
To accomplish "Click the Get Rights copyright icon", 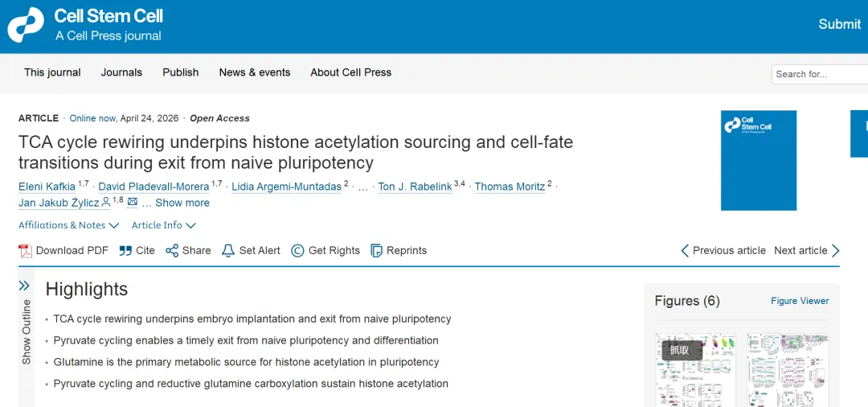I will [x=298, y=251].
